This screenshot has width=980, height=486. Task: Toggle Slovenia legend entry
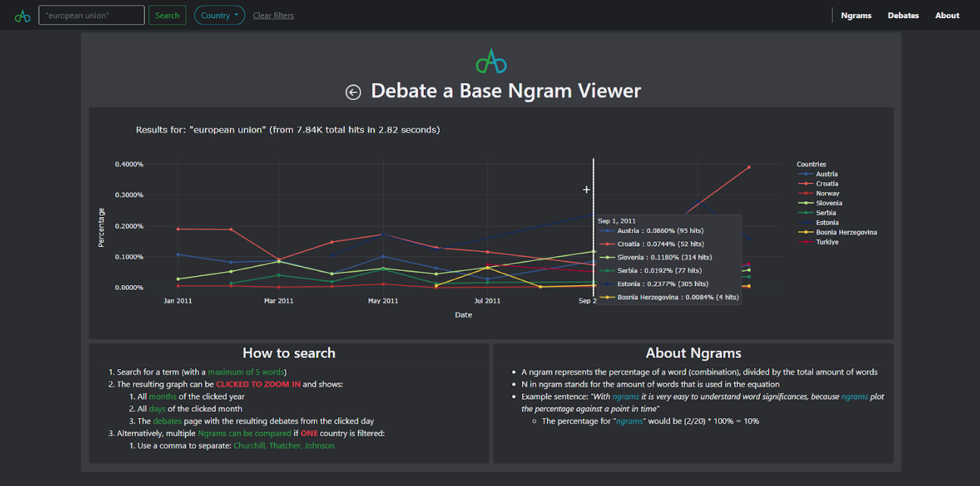point(829,203)
